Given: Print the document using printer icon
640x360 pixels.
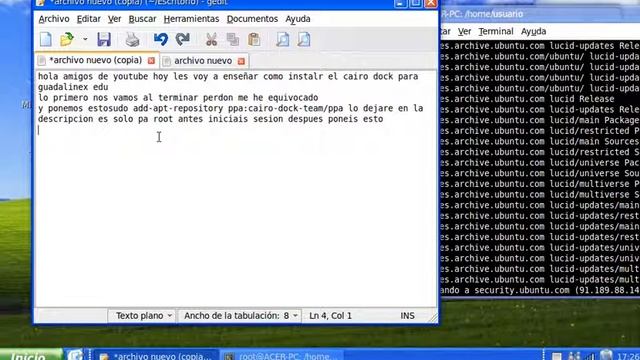Looking at the screenshot, I should point(132,40).
